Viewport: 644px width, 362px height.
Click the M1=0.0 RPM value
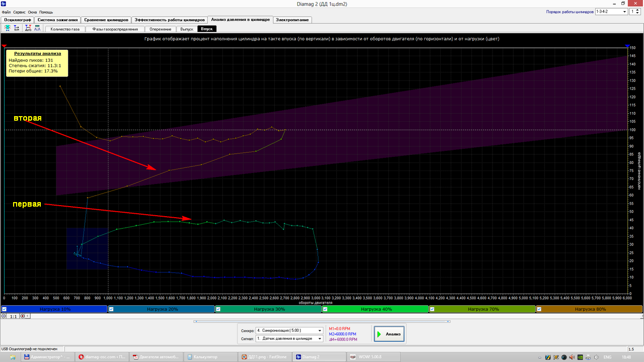coord(339,328)
